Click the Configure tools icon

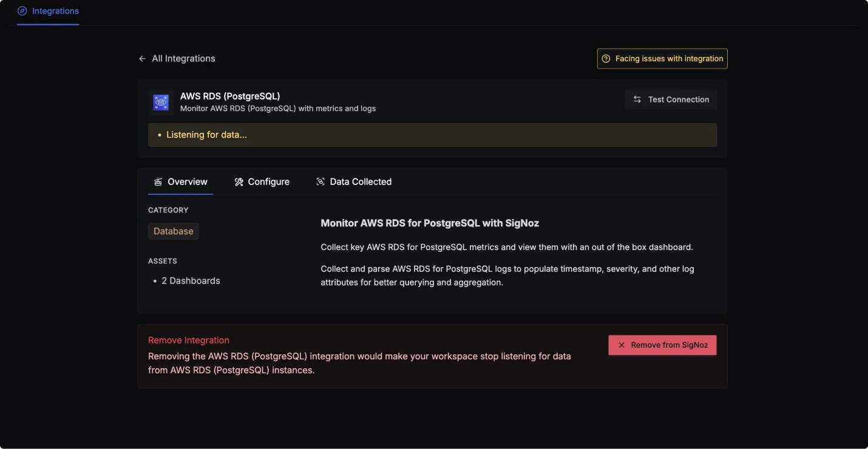pos(239,182)
